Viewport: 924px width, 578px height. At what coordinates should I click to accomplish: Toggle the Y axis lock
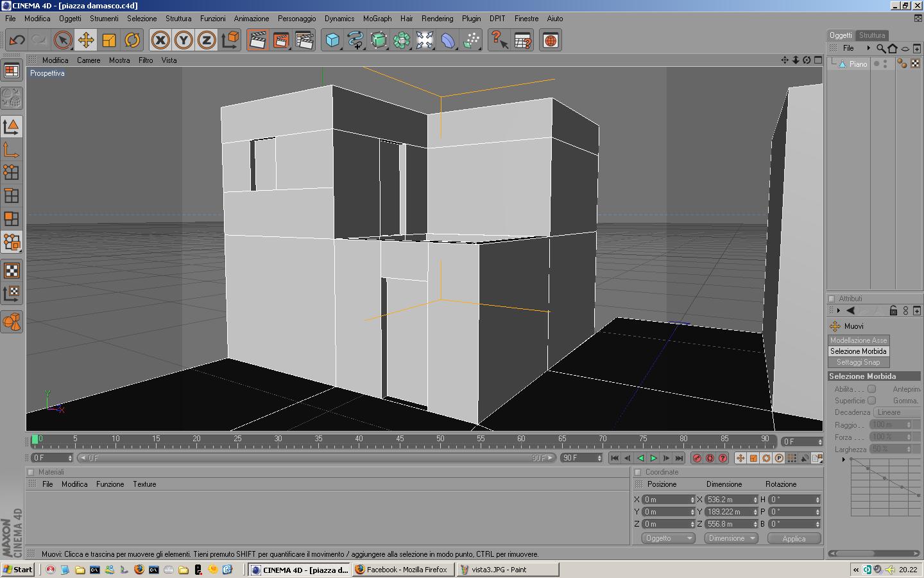tap(184, 40)
